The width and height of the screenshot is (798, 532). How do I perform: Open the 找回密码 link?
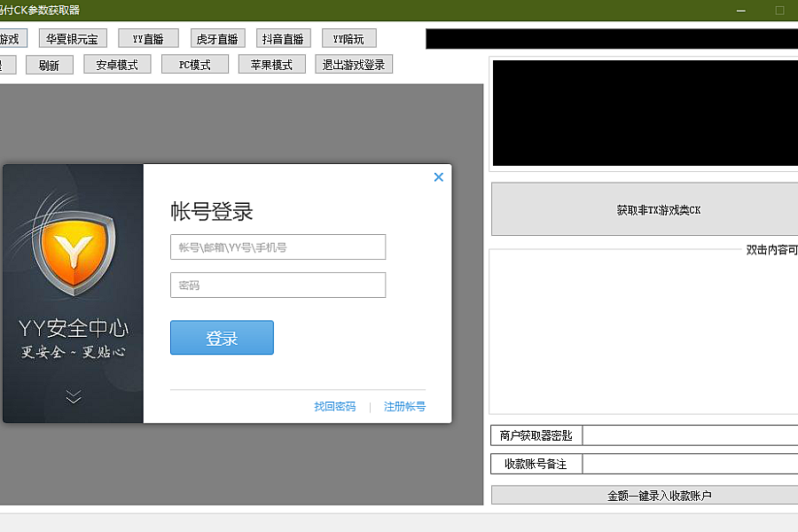(x=335, y=406)
